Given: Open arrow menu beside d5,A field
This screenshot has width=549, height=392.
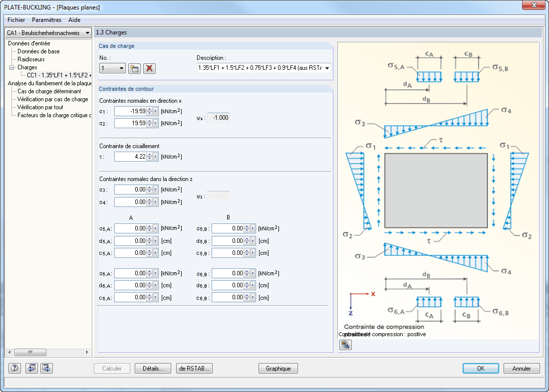Looking at the screenshot, I should 156,241.
